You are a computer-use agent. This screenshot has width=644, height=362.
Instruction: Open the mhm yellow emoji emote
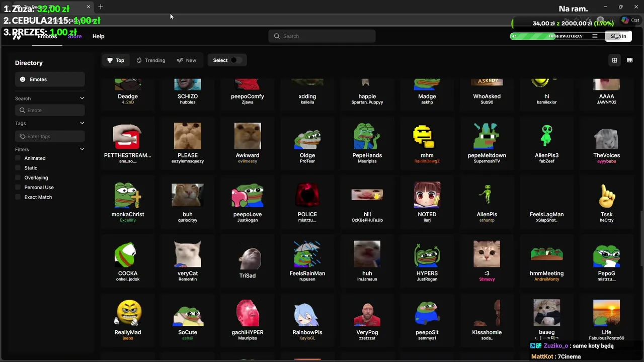(x=423, y=137)
